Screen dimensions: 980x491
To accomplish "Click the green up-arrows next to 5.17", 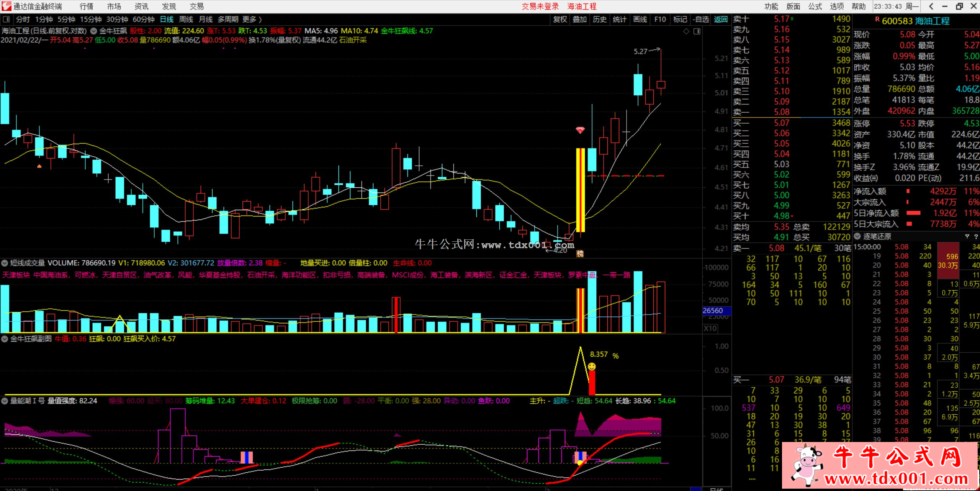I will [792, 18].
